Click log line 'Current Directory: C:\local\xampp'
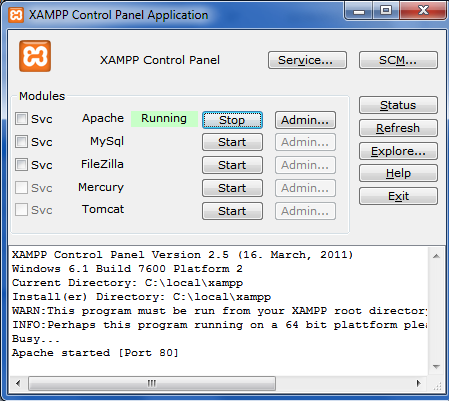The height and width of the screenshot is (401, 449). point(127,283)
